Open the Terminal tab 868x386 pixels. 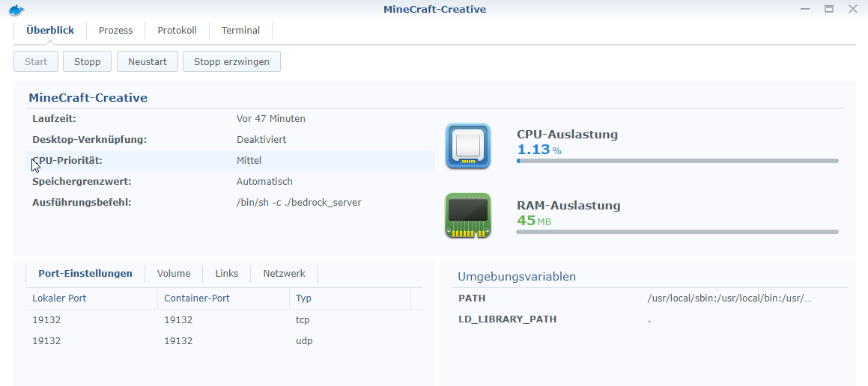point(240,31)
